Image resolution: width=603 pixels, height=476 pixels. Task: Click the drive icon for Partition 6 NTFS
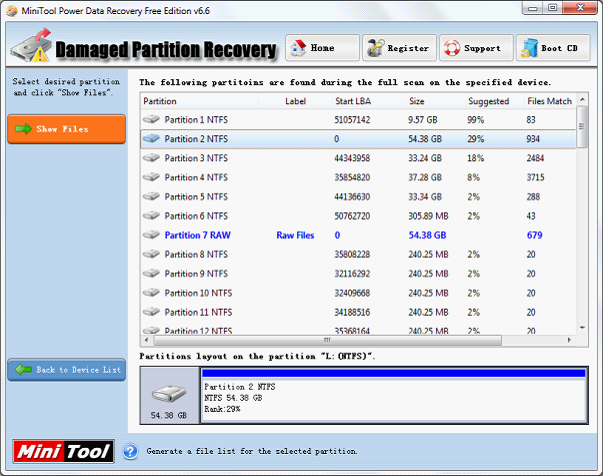pyautogui.click(x=151, y=215)
